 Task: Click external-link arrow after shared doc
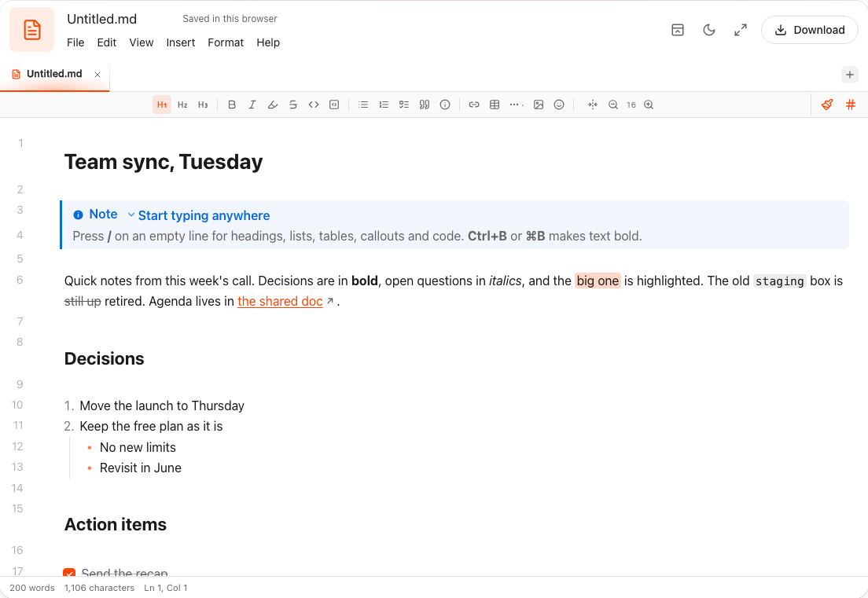coord(330,301)
